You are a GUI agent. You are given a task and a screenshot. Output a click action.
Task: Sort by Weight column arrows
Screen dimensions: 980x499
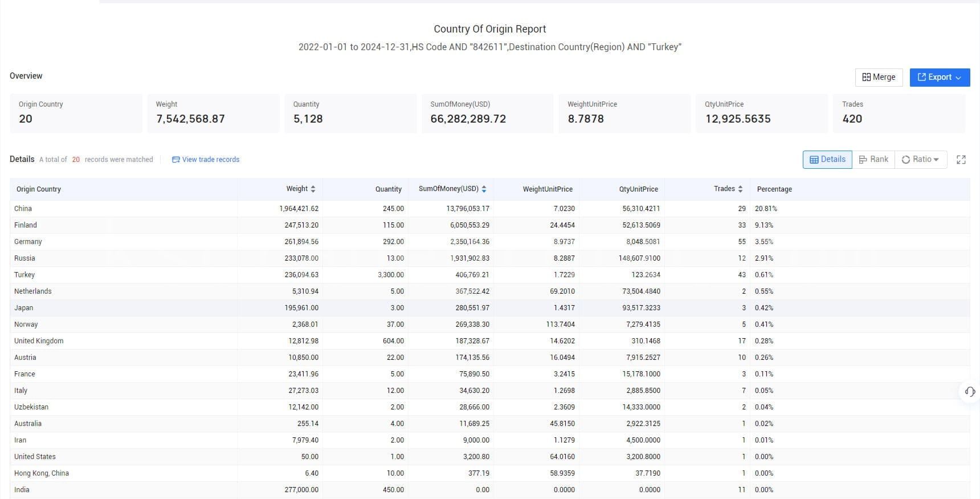click(313, 189)
